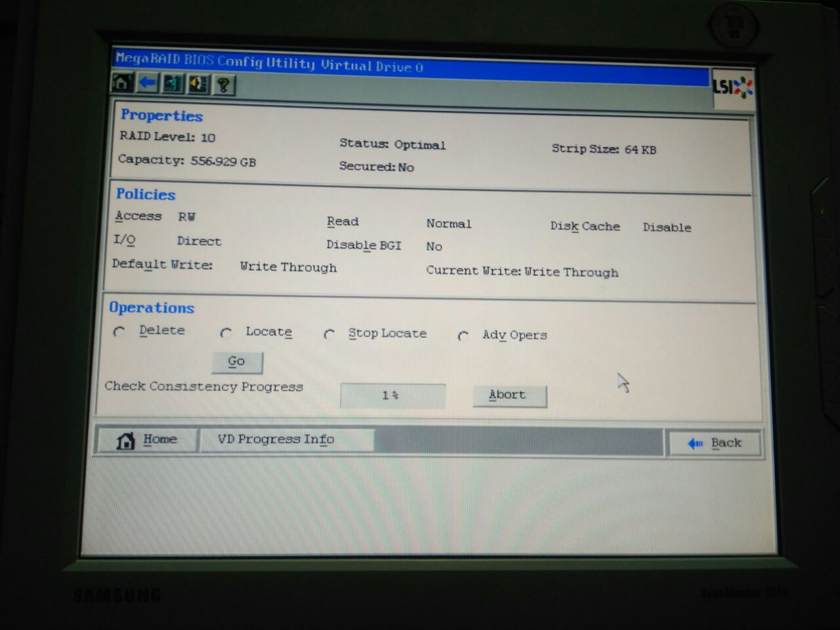Click the 1% progress indicator
Image resolution: width=840 pixels, height=630 pixels.
click(x=392, y=395)
